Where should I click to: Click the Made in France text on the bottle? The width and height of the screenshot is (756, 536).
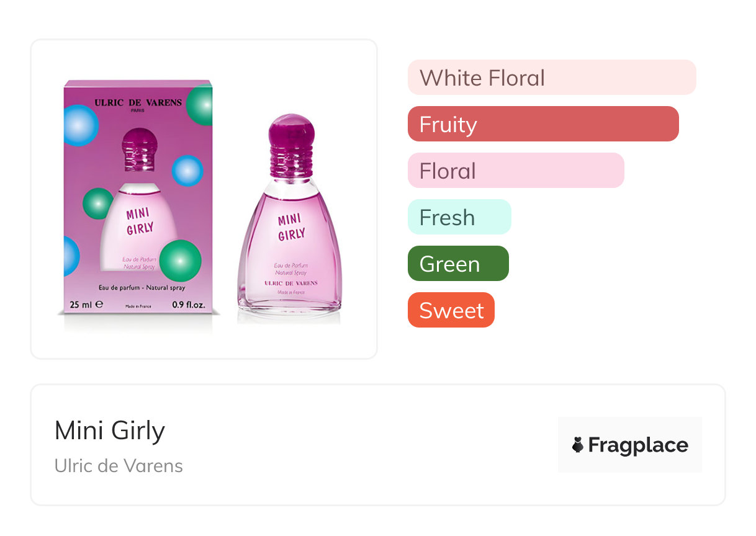point(290,292)
